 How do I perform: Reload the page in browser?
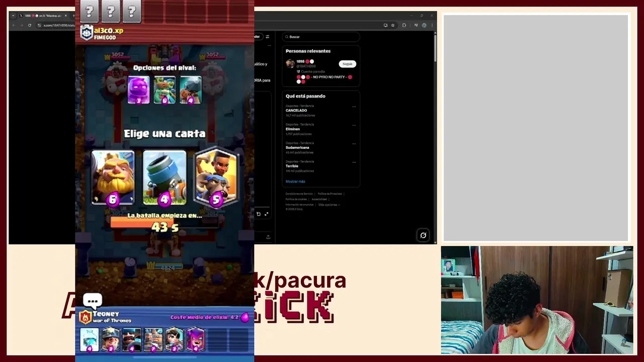(x=30, y=25)
